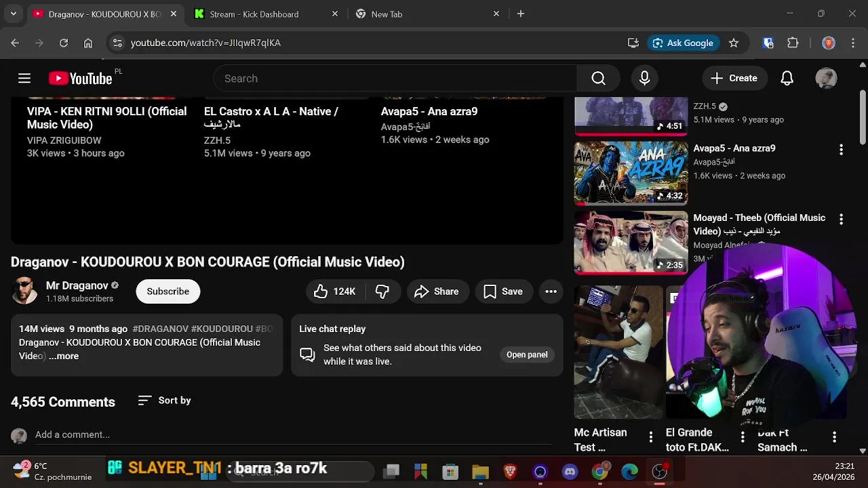868x488 pixels.
Task: Click the install app icon in address bar
Action: pyautogui.click(x=633, y=43)
